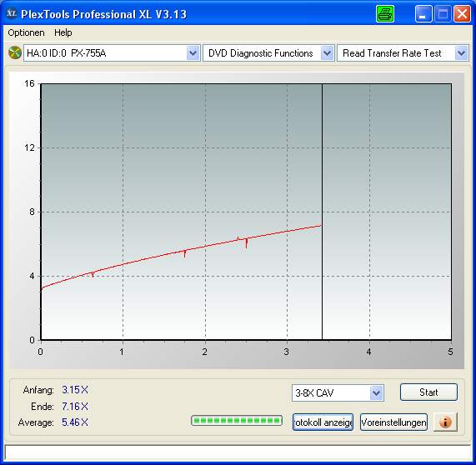Click the orange info icon button
Viewport: 476px width, 465px height.
[x=445, y=422]
